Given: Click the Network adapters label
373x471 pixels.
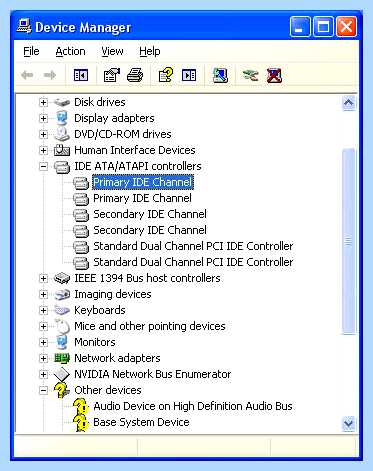Looking at the screenshot, I should [x=117, y=358].
